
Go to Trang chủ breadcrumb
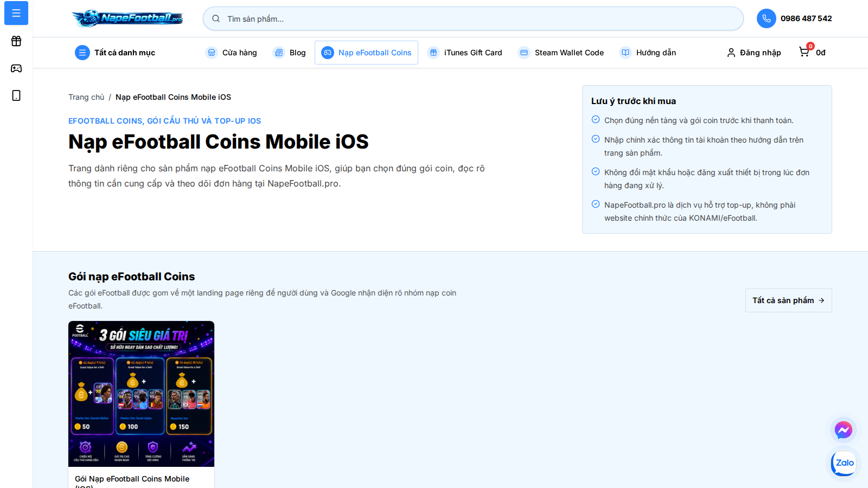click(x=86, y=97)
